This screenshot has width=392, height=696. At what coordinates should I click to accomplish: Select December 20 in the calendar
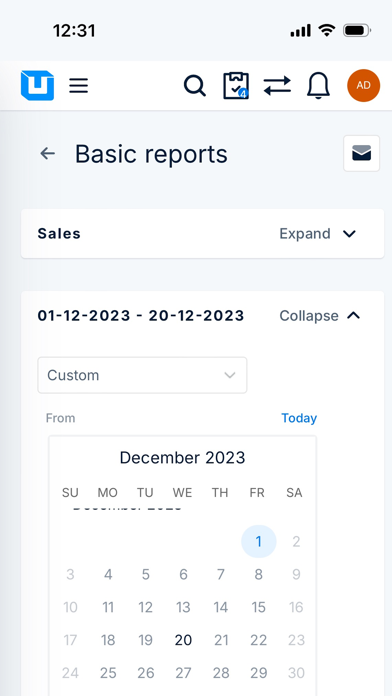coord(183,640)
